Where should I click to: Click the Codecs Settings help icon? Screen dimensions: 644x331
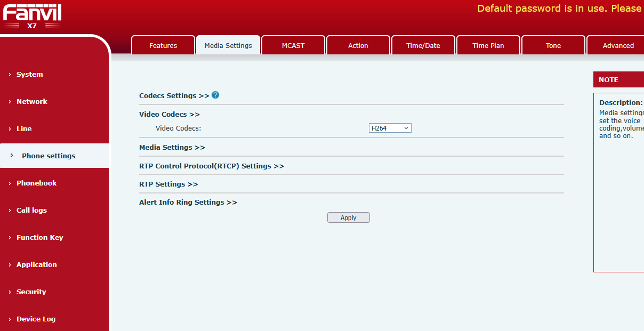(x=215, y=95)
